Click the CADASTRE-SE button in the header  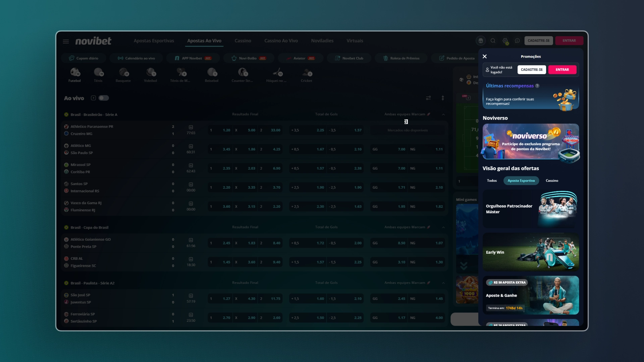(539, 41)
